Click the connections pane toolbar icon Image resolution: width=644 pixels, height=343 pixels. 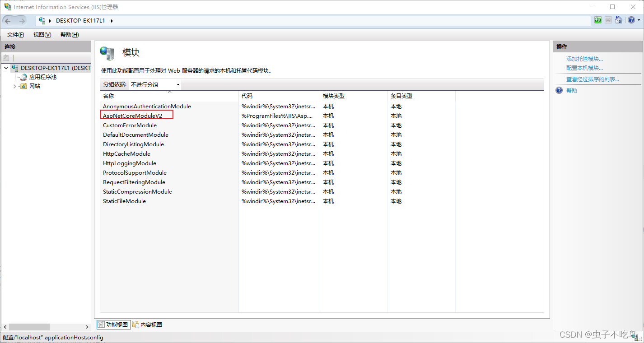pyautogui.click(x=6, y=58)
